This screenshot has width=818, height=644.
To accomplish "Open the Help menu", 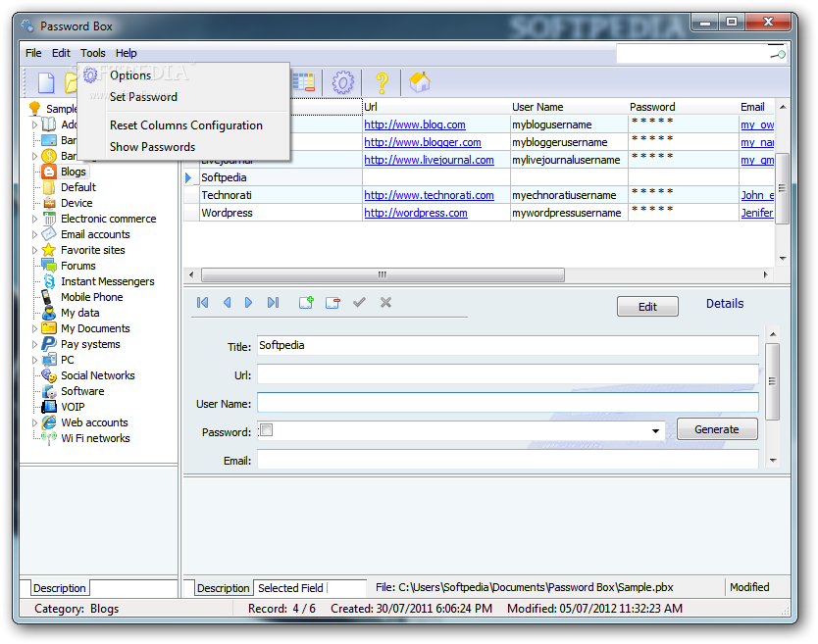I will (x=127, y=53).
